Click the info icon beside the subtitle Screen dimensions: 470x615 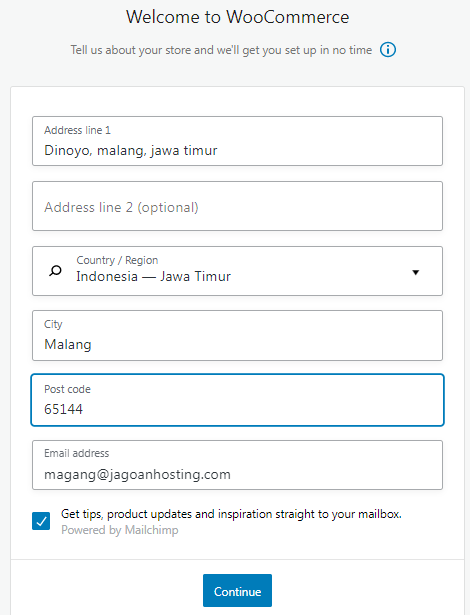[388, 50]
